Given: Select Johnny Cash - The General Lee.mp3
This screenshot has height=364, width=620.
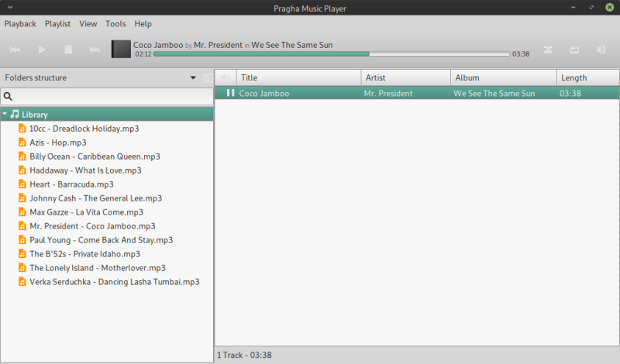Looking at the screenshot, I should tap(95, 198).
